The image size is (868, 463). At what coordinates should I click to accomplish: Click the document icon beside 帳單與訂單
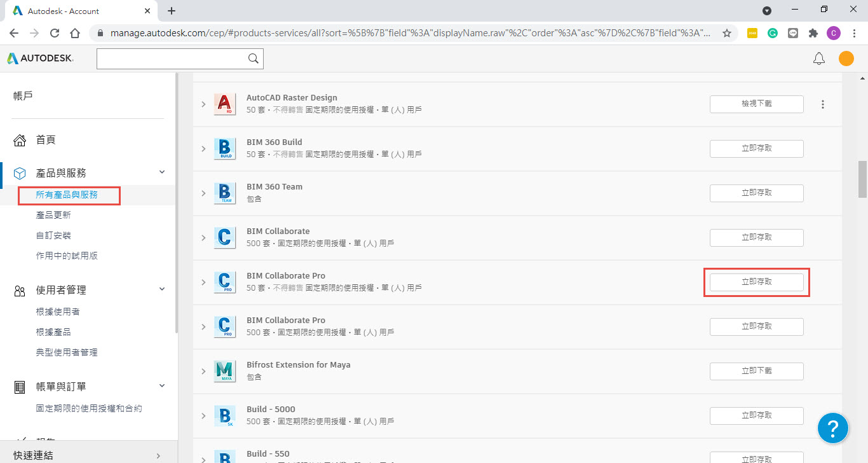(x=20, y=387)
